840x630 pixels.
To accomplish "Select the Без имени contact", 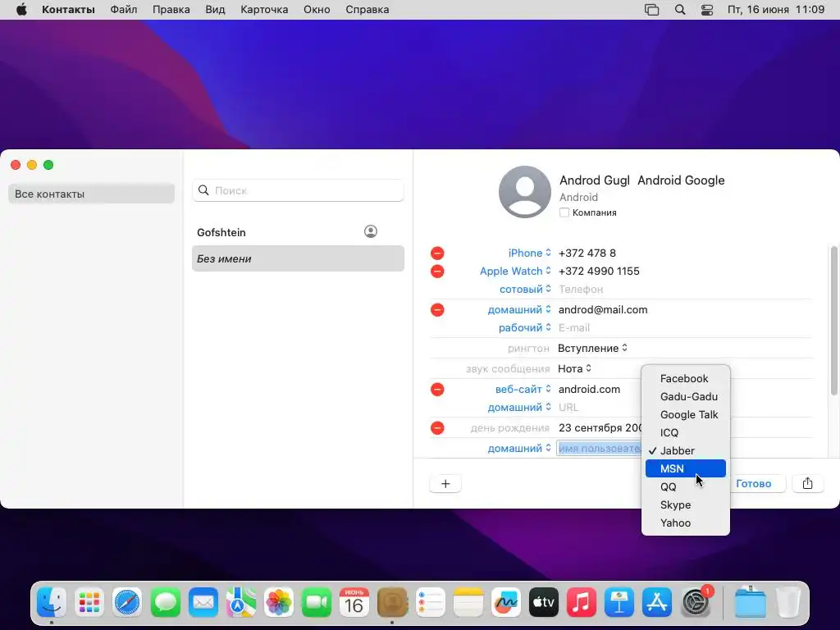I will pyautogui.click(x=298, y=258).
